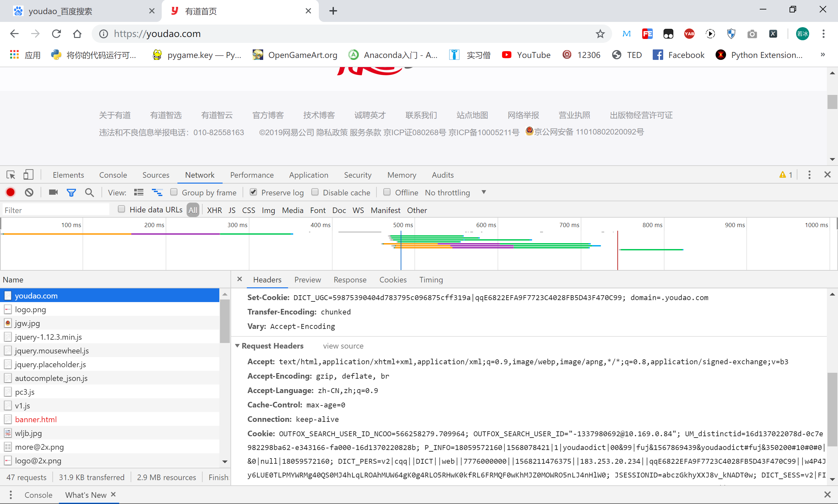Show more bookmarks chevron
This screenshot has height=504, width=838.
pyautogui.click(x=823, y=54)
